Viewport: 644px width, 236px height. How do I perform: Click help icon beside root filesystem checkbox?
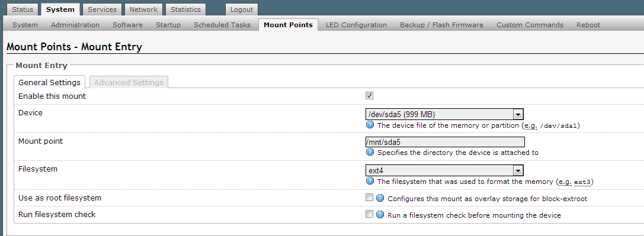point(380,198)
